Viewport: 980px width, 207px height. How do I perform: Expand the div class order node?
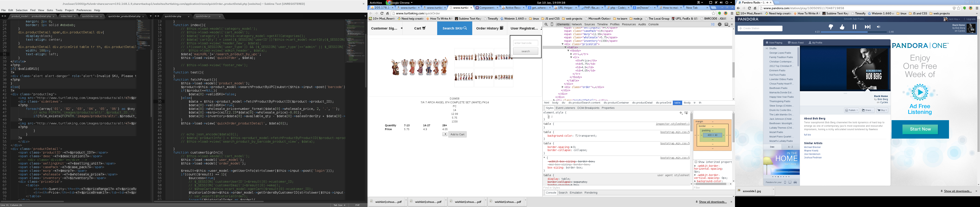[563, 87]
